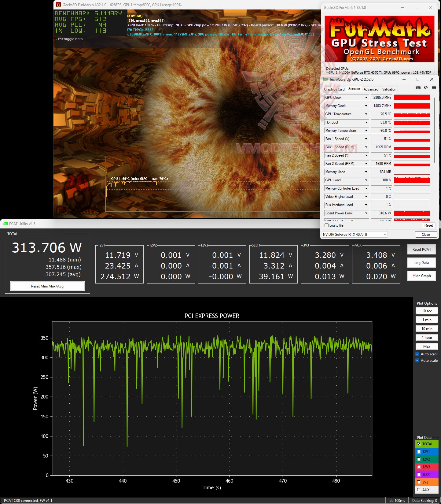Click the 313.706 W total readout

[47, 248]
